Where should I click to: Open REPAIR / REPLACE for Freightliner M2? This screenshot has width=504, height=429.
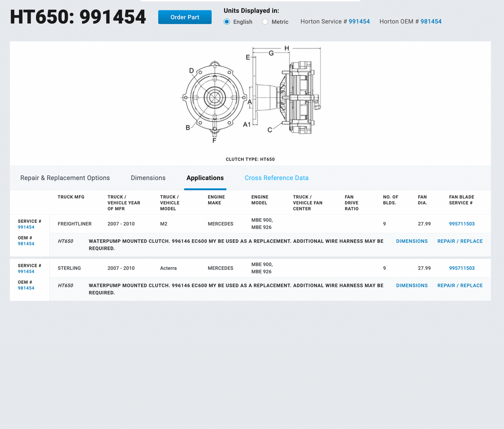click(460, 241)
